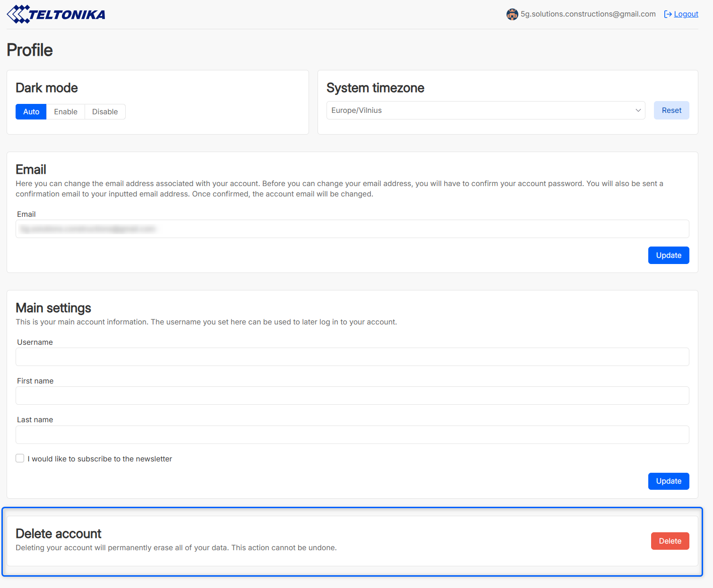
Task: Click the Email input field
Action: point(352,229)
